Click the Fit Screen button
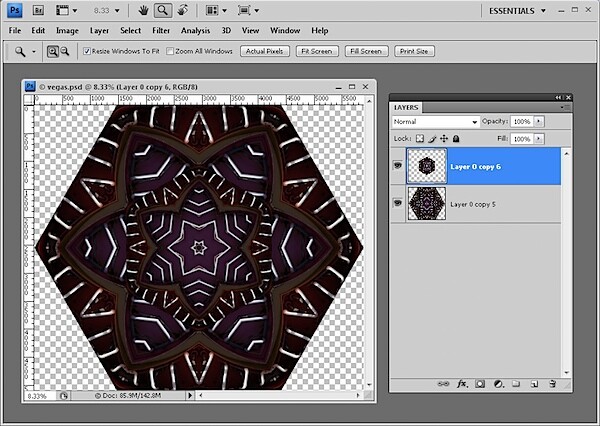This screenshot has height=426, width=600. [317, 51]
